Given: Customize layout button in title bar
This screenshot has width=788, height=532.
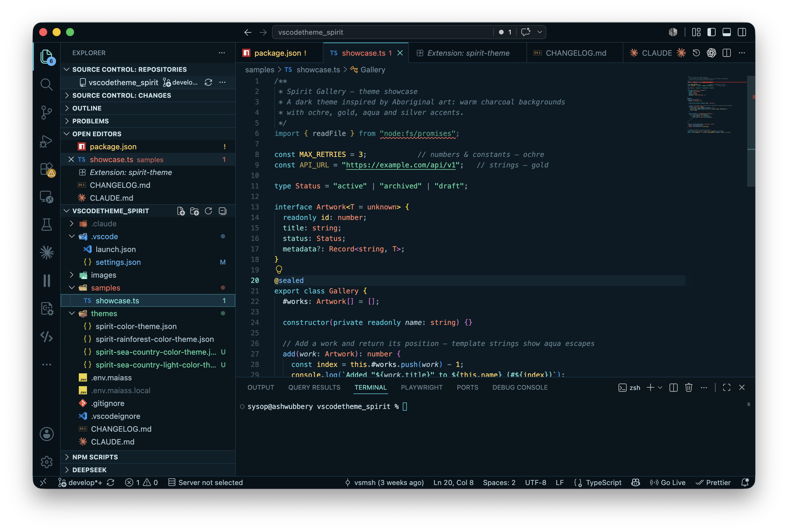Looking at the screenshot, I should tap(696, 32).
